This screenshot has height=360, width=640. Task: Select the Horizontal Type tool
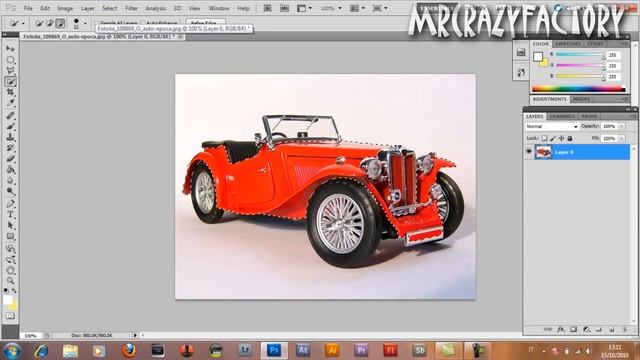tap(10, 215)
